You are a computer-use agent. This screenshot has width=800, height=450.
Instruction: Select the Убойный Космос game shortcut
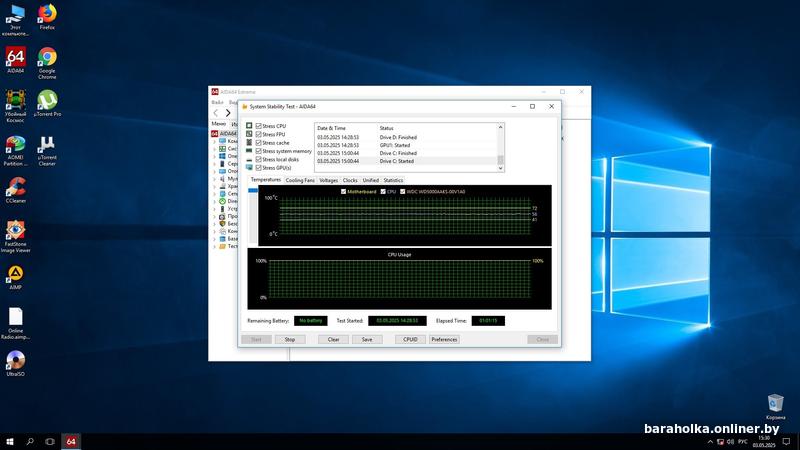pyautogui.click(x=15, y=106)
